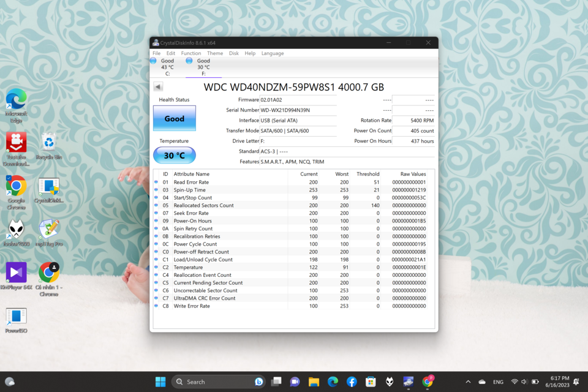Select the F: drive tab showing 30 °C
Image resolution: width=588 pixels, height=392 pixels.
click(x=203, y=67)
